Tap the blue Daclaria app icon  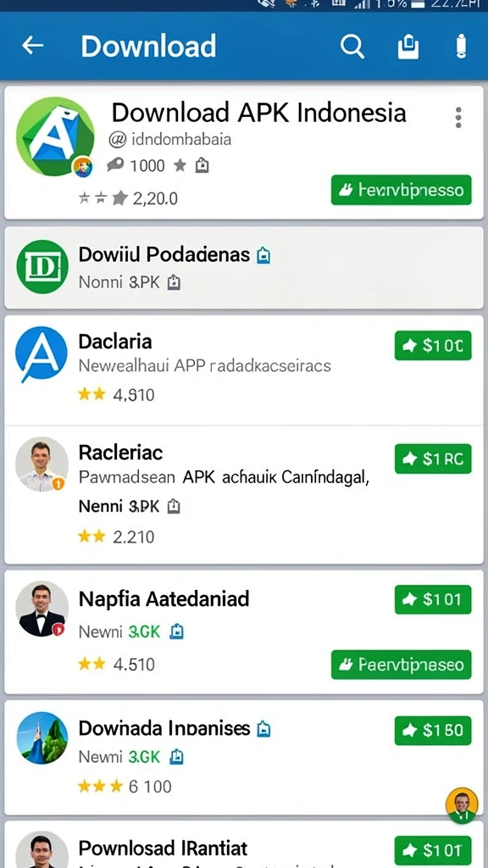(41, 353)
